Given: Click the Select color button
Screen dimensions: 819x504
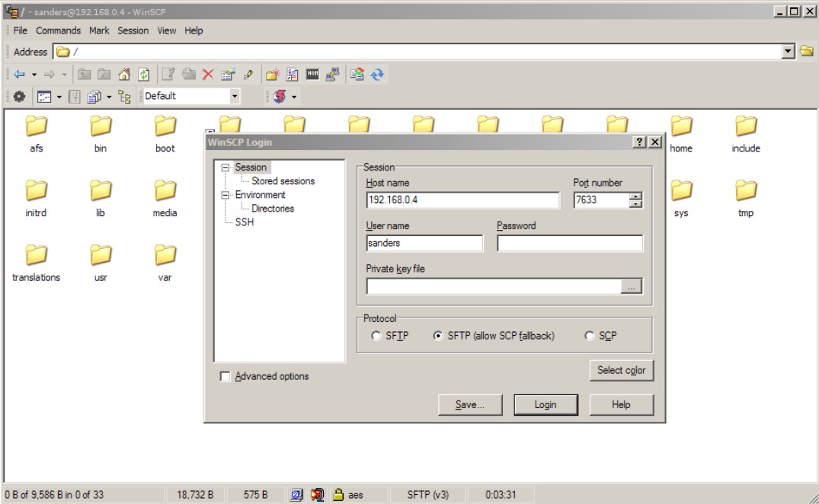Looking at the screenshot, I should (621, 371).
